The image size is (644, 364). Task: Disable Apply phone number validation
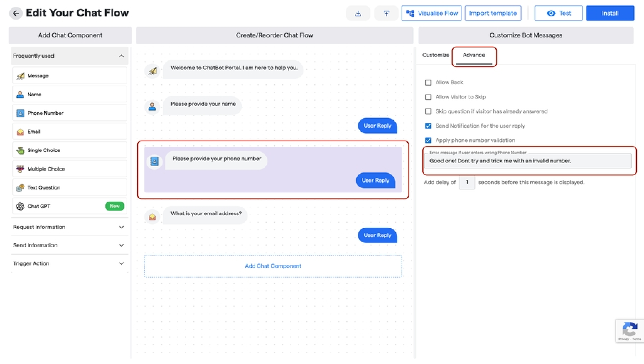pyautogui.click(x=428, y=140)
